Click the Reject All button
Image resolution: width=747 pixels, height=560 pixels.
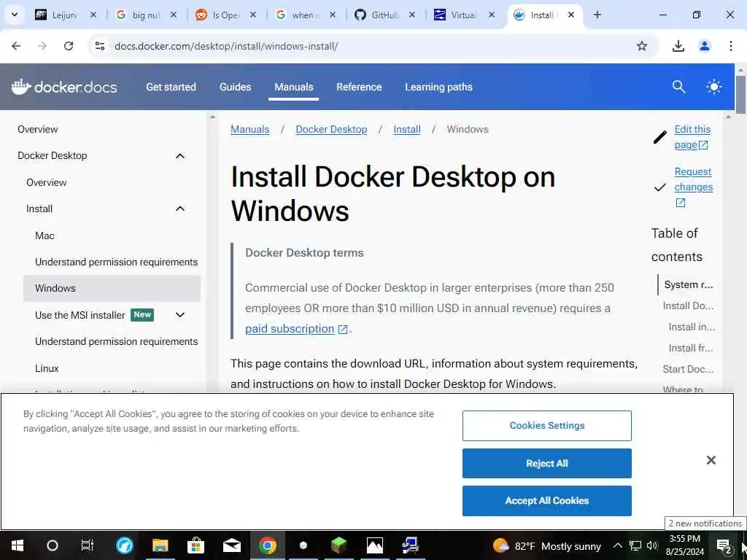(547, 463)
